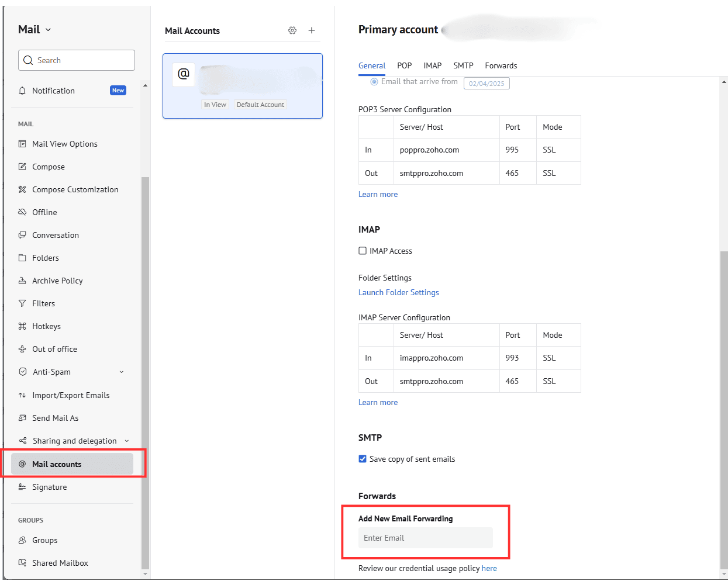The width and height of the screenshot is (728, 581).
Task: Open the 02/04/2025 date picker
Action: click(487, 84)
